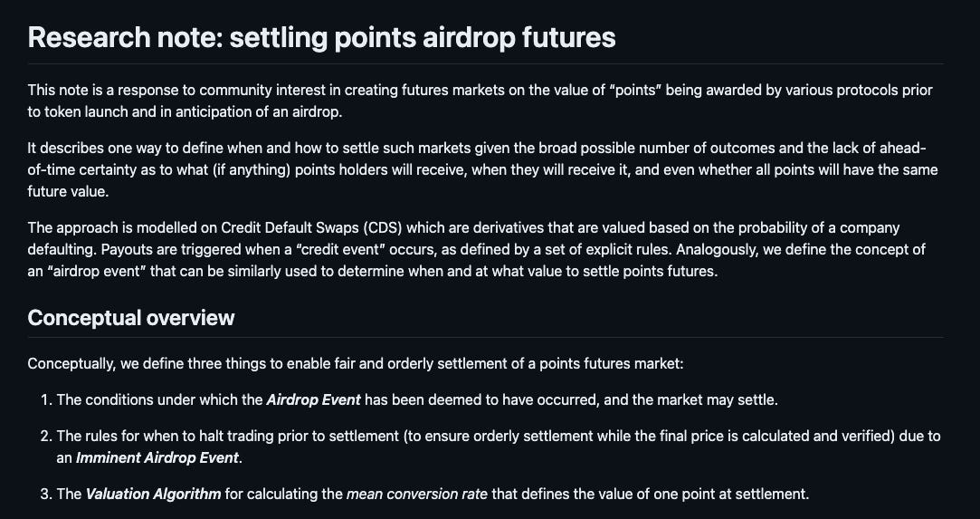Click the horizontal rule under the main title
The image size is (980, 519).
click(486, 63)
